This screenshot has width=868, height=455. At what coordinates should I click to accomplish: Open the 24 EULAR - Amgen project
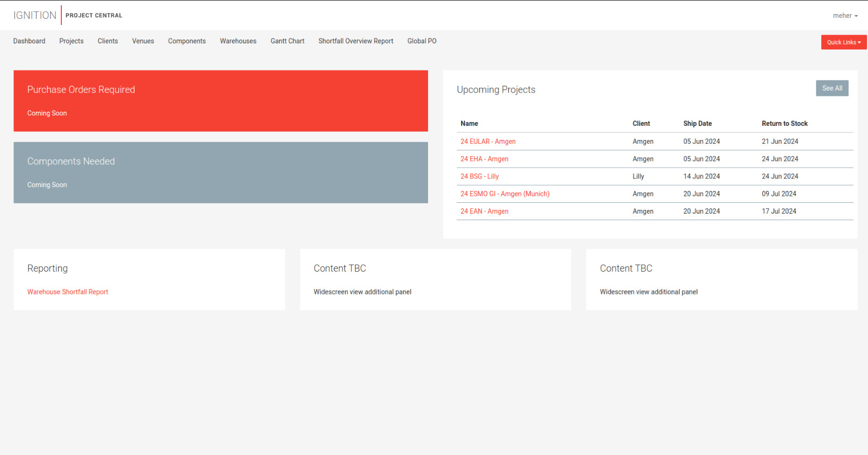[488, 142]
